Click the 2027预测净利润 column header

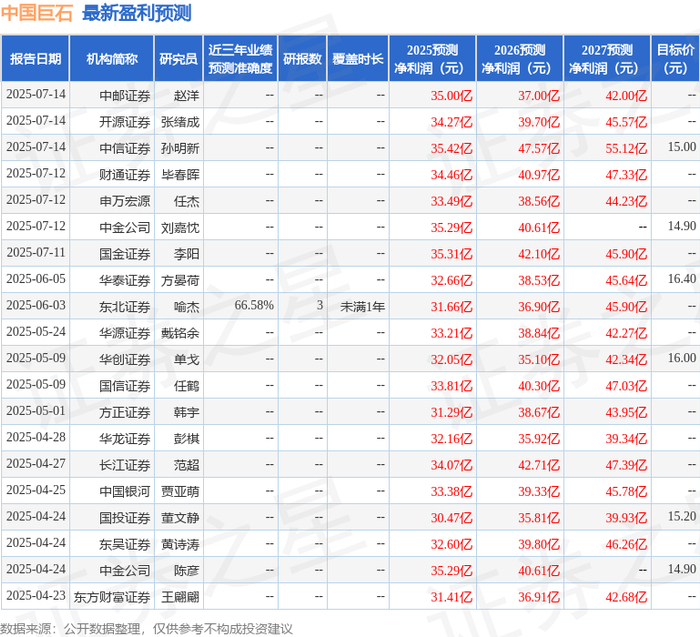point(607,59)
